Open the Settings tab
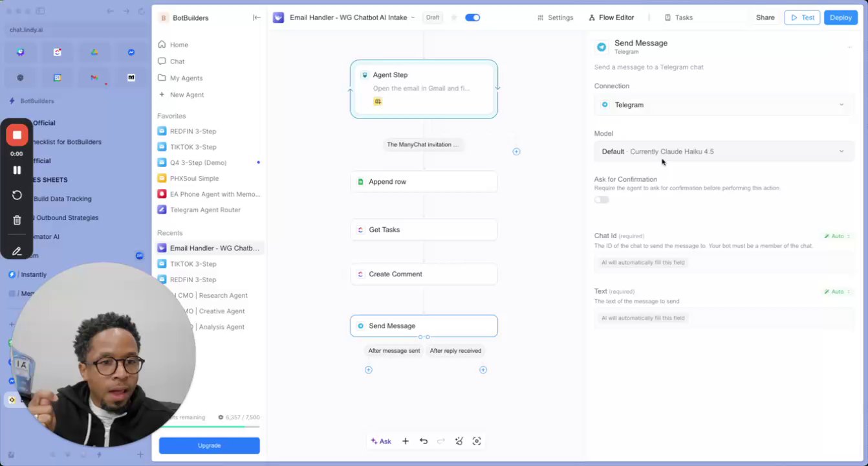This screenshot has height=466, width=868. [555, 17]
